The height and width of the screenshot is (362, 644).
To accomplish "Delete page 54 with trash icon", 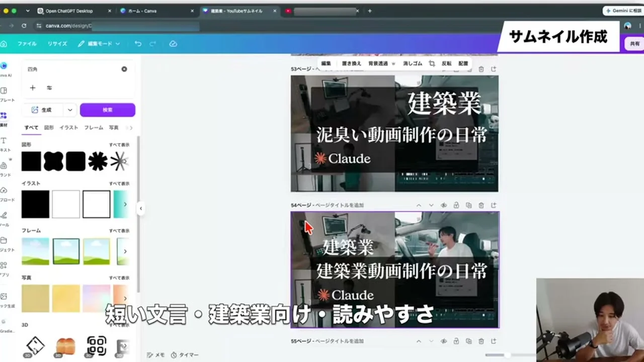I will [481, 205].
